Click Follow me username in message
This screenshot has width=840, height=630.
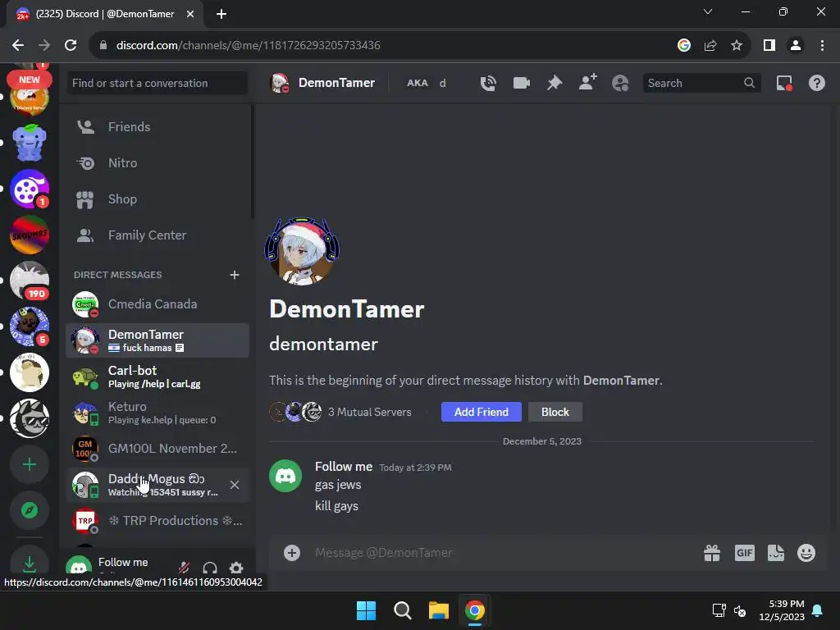click(344, 467)
